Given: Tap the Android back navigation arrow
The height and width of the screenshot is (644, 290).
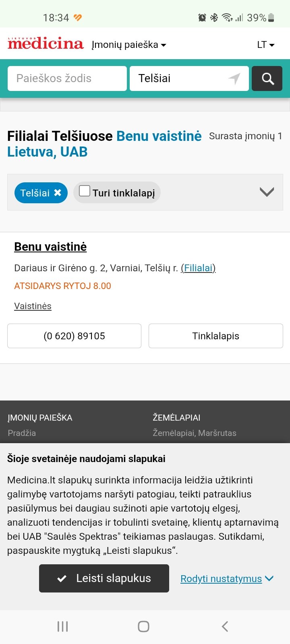Looking at the screenshot, I should point(225,626).
